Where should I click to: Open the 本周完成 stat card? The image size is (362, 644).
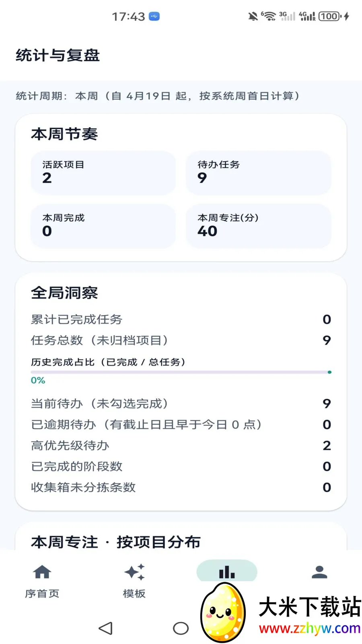(x=103, y=226)
